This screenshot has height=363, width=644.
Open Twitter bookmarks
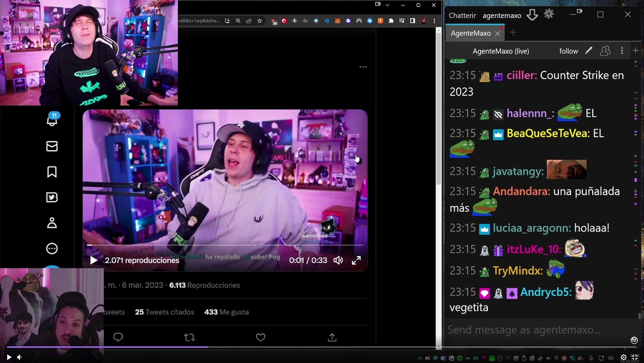(x=52, y=172)
